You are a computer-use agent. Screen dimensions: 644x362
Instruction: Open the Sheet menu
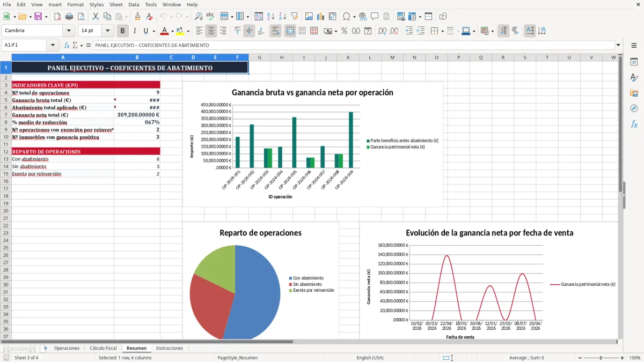click(x=116, y=4)
